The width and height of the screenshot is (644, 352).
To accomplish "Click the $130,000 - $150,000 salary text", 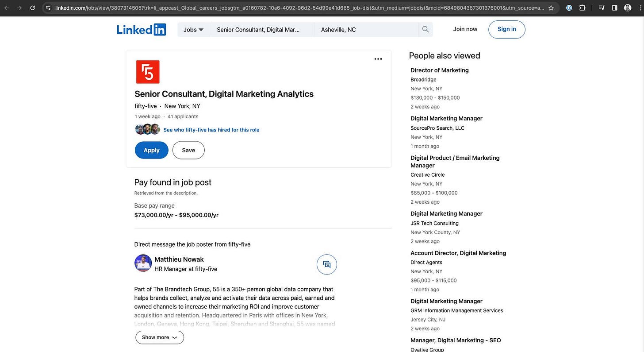I will [435, 97].
